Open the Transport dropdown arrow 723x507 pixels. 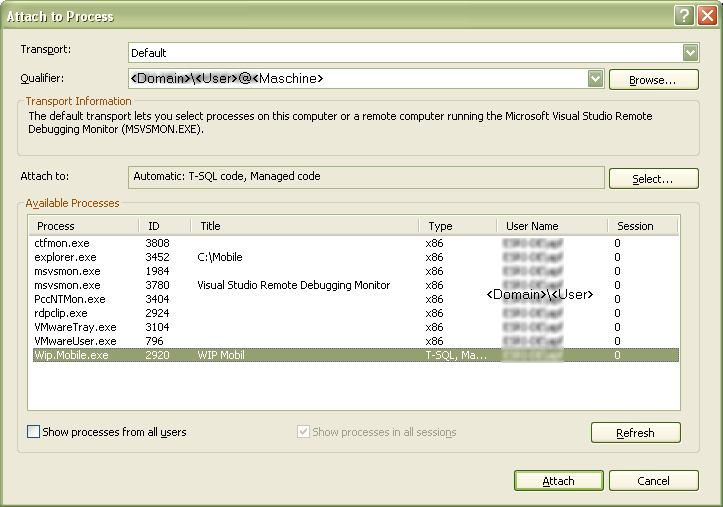(690, 53)
